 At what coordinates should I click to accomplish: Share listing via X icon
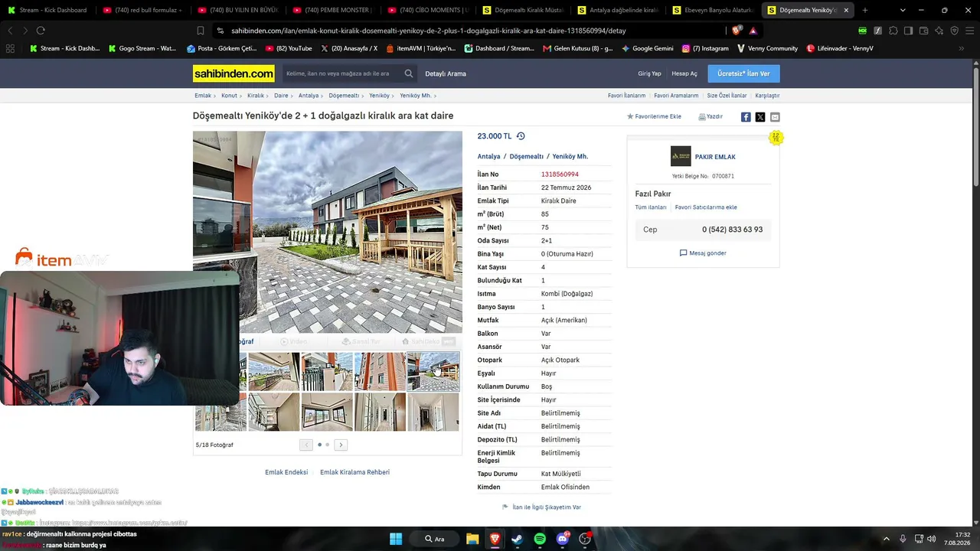tap(760, 117)
